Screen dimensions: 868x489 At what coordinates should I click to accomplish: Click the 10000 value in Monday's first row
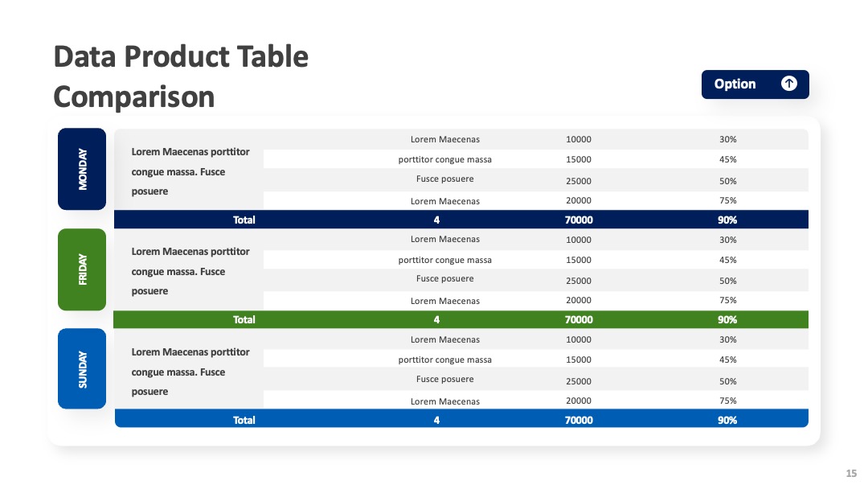click(x=579, y=139)
